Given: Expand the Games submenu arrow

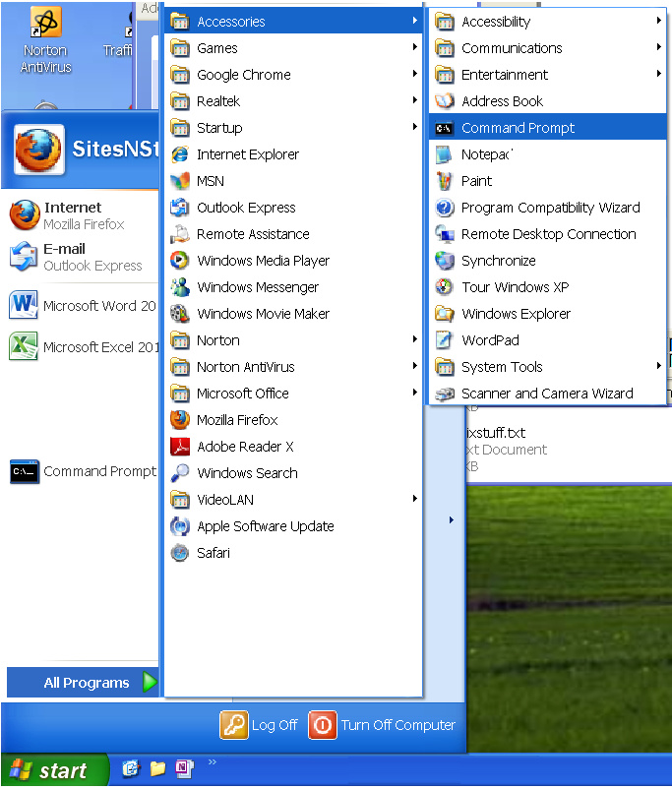Looking at the screenshot, I should point(415,47).
